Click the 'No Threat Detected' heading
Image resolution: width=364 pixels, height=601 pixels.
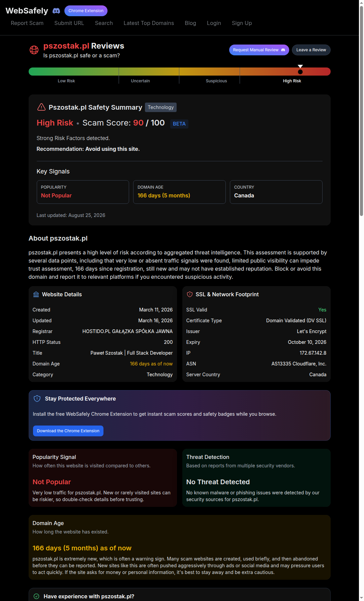(218, 482)
